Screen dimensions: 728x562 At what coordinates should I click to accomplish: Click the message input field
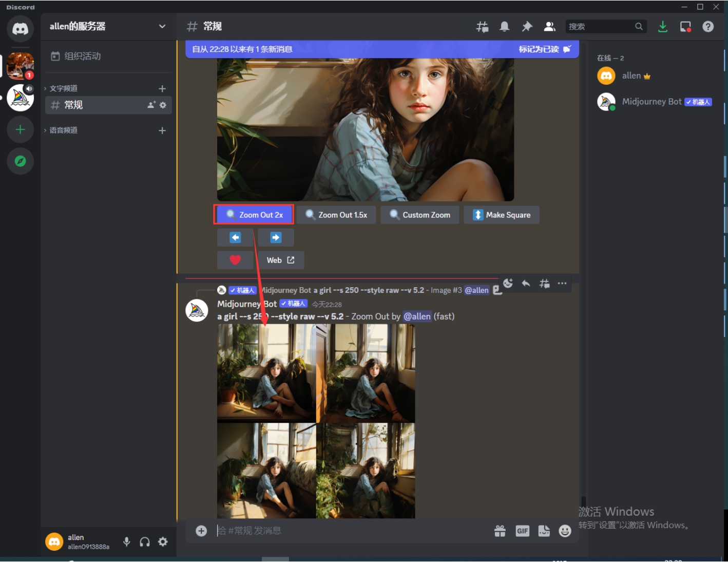(349, 531)
